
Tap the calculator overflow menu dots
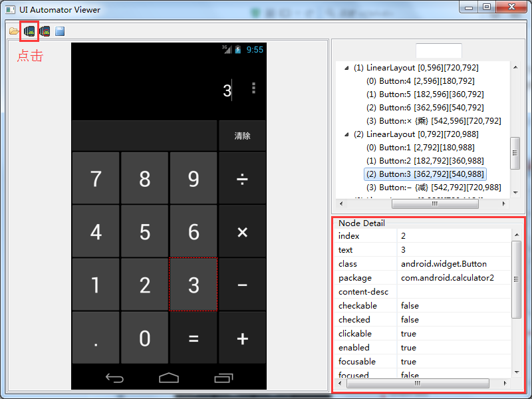(x=253, y=88)
